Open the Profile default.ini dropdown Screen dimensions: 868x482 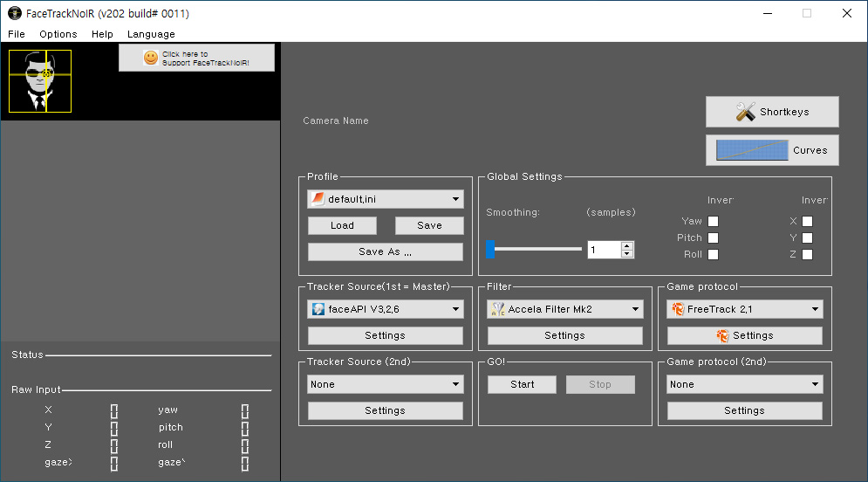tap(386, 199)
